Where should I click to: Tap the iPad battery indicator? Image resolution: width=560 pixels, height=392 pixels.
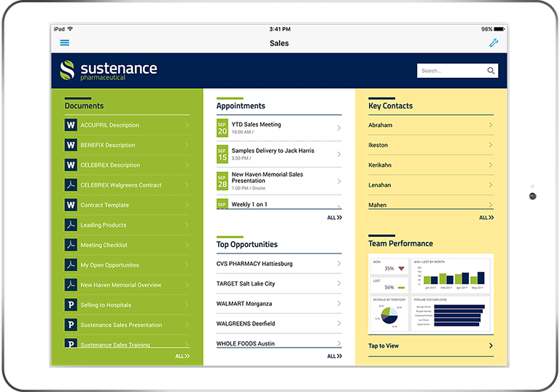pyautogui.click(x=499, y=29)
